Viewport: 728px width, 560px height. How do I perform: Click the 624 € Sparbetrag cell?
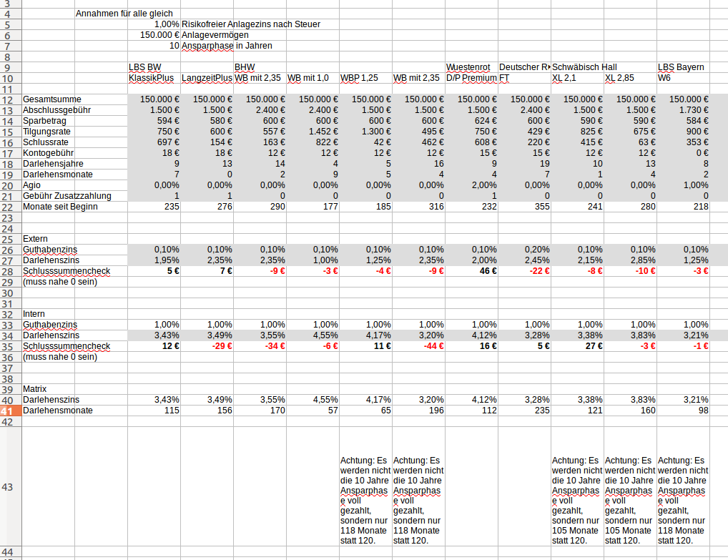click(472, 121)
